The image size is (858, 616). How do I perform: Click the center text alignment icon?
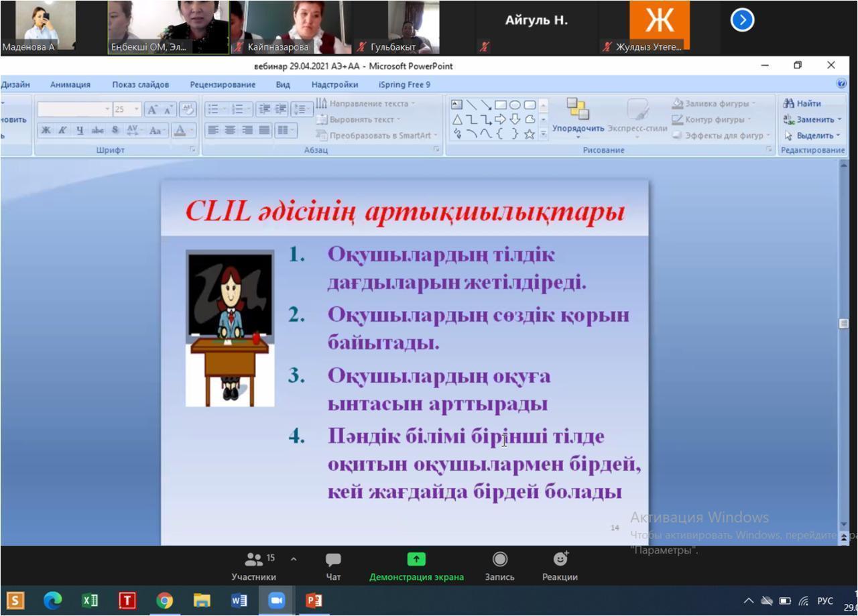click(x=230, y=131)
